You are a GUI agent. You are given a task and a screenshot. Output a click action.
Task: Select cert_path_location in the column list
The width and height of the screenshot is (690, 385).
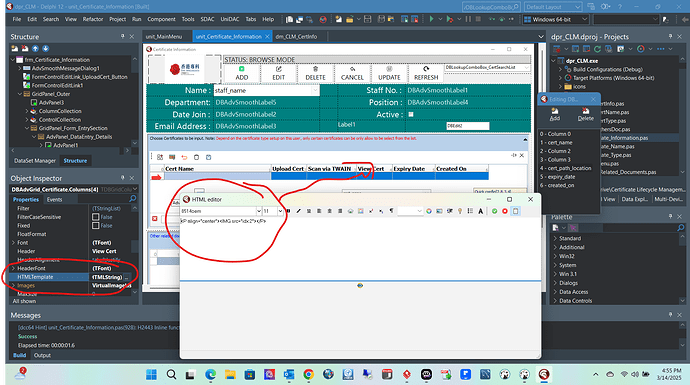(569, 168)
